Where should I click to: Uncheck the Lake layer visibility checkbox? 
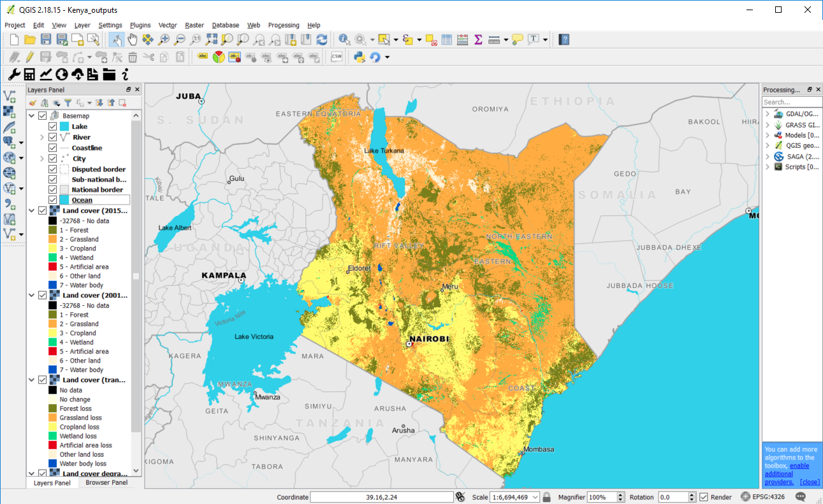(52, 126)
